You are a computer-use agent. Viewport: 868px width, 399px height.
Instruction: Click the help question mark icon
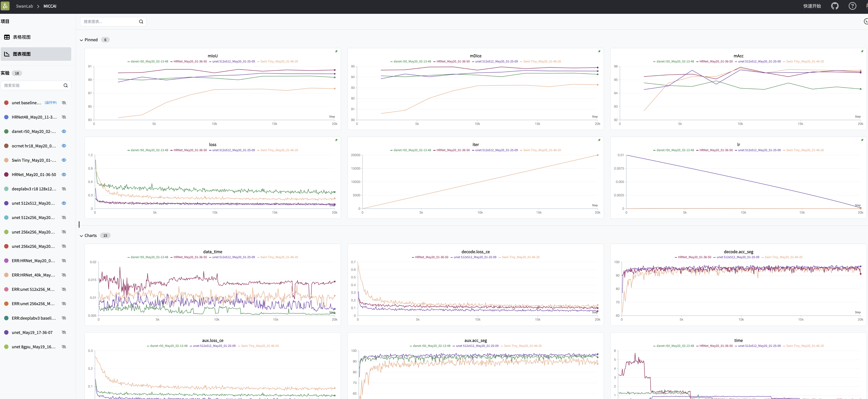852,6
